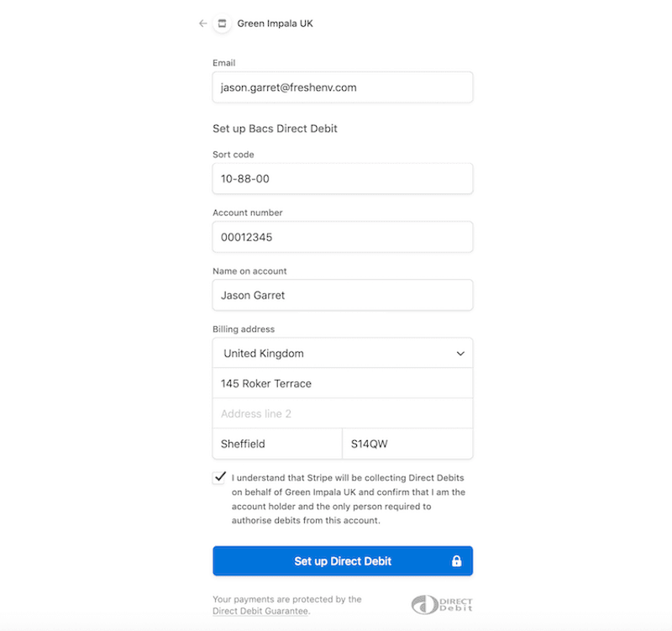
Task: Click the Email input field
Action: click(343, 87)
